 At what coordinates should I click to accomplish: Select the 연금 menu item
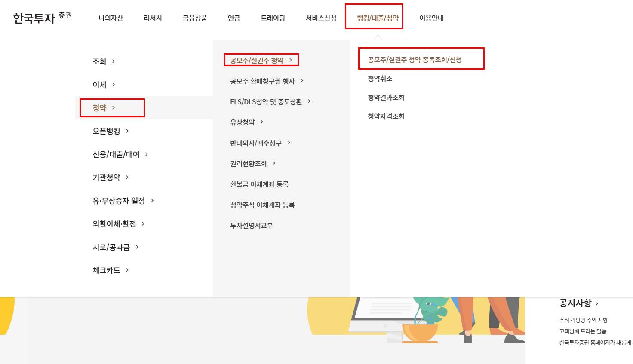233,18
